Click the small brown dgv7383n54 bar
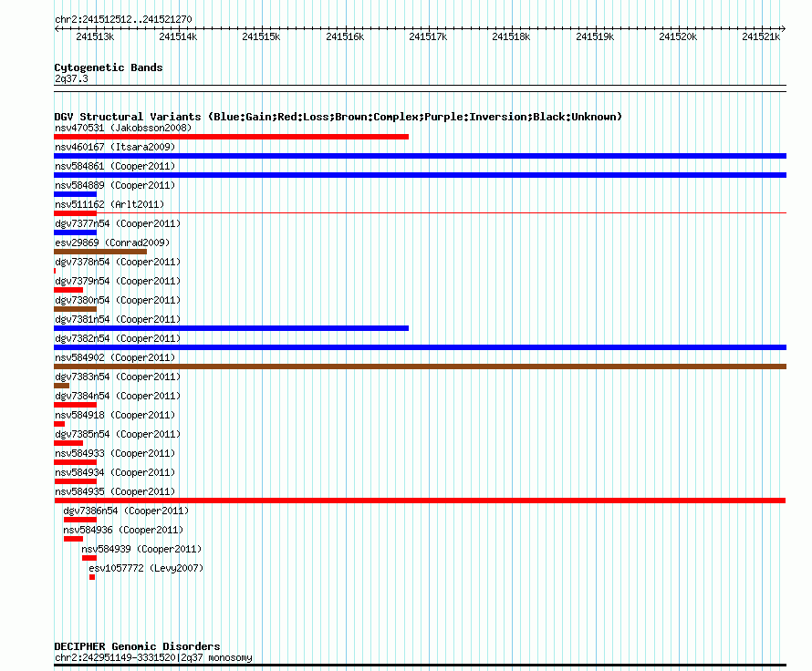 coord(62,386)
